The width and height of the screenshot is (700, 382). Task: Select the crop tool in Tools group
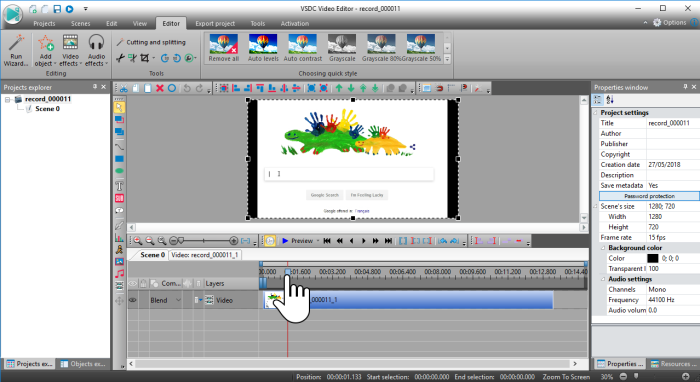[x=144, y=58]
